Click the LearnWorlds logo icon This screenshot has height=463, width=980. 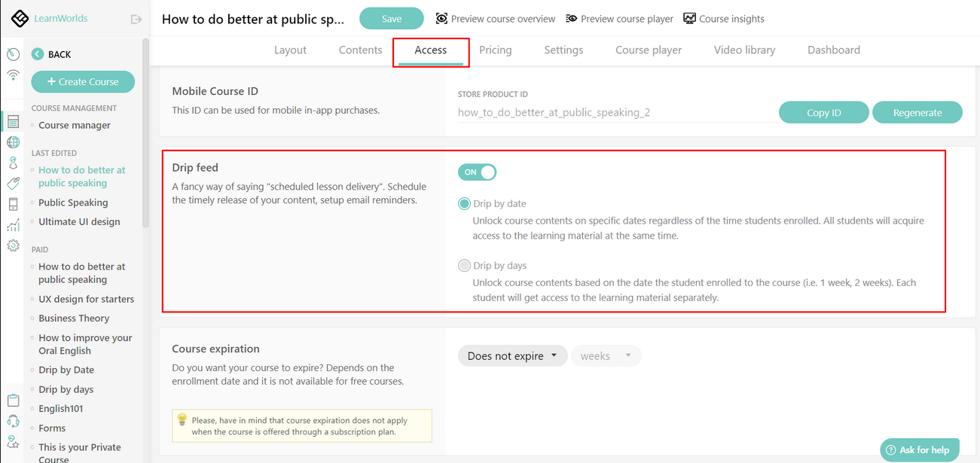(x=20, y=18)
